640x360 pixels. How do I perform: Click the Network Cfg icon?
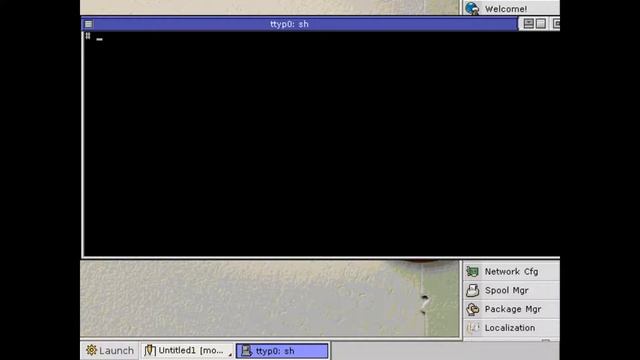click(x=473, y=271)
